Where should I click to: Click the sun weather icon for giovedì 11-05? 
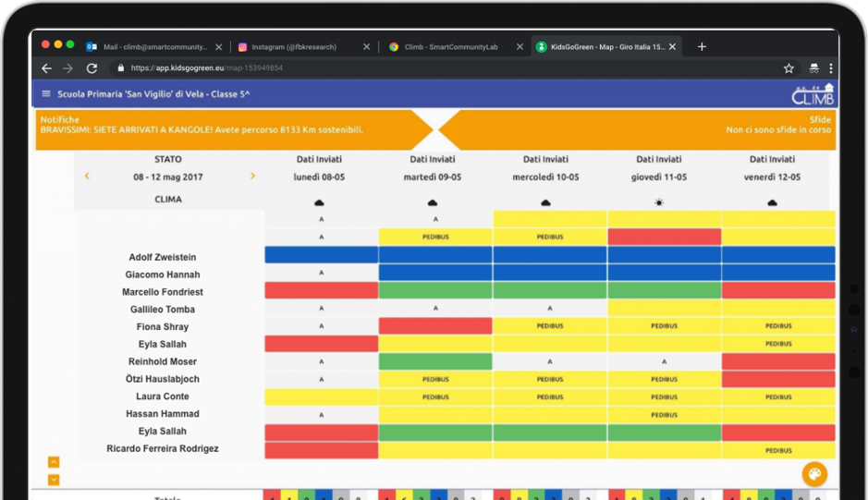[x=659, y=202]
